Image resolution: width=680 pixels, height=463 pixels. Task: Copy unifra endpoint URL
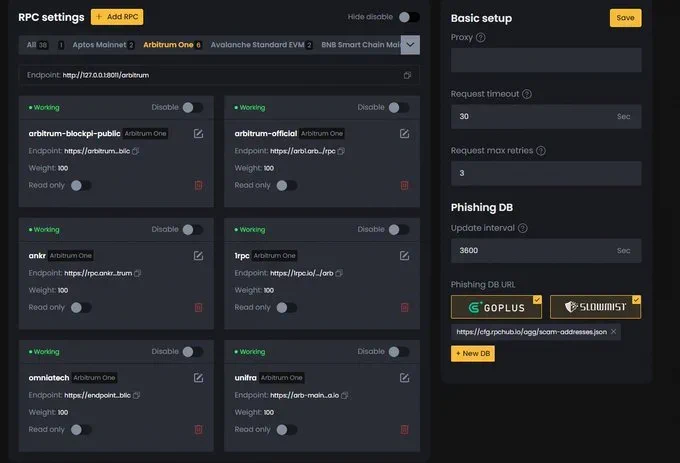coord(345,395)
